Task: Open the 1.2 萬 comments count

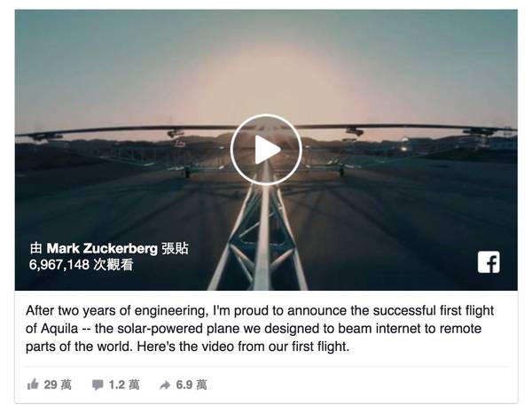Action: point(124,385)
